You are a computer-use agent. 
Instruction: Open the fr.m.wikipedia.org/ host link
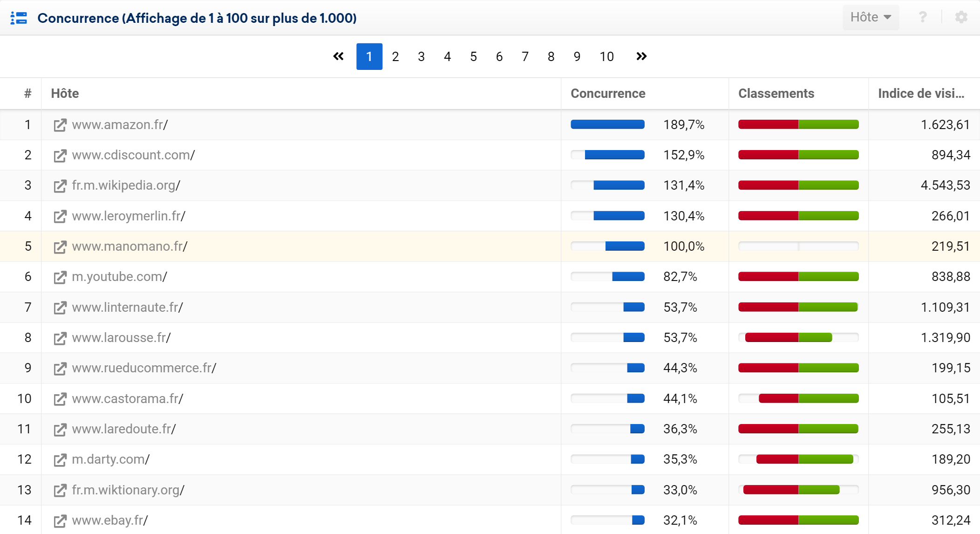click(x=126, y=185)
